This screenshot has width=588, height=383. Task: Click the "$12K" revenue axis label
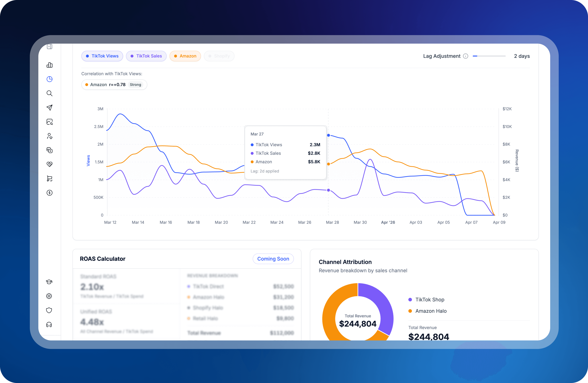507,109
